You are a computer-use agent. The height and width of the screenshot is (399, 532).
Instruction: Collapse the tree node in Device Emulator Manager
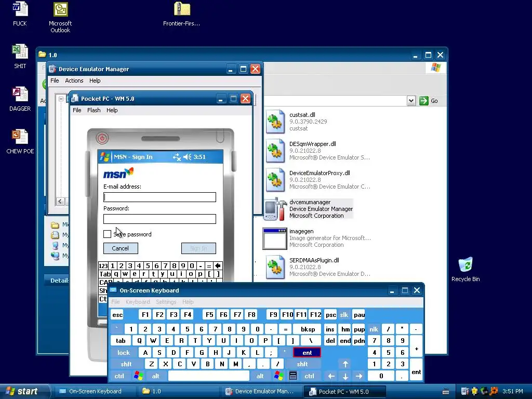[x=61, y=99]
